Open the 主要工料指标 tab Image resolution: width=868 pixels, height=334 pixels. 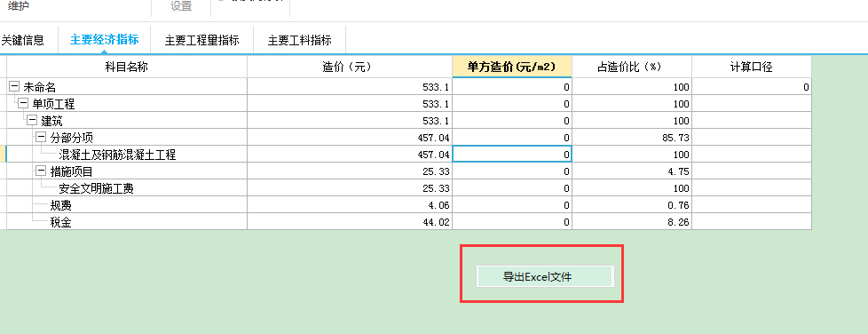pyautogui.click(x=299, y=41)
